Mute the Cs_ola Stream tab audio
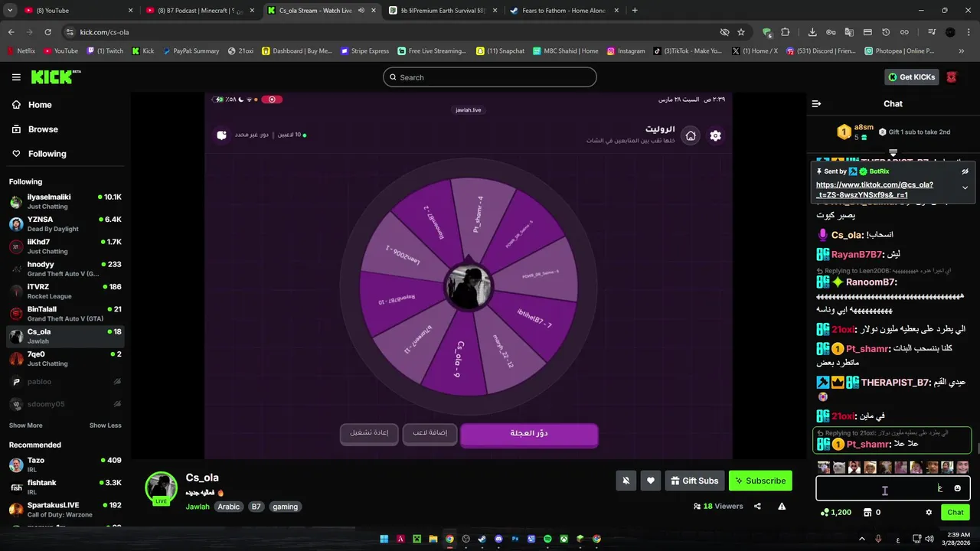Screen dimensions: 980x551 361,11
